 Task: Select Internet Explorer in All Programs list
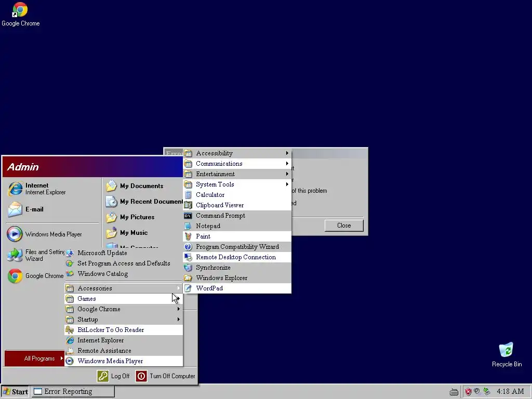click(x=124, y=340)
